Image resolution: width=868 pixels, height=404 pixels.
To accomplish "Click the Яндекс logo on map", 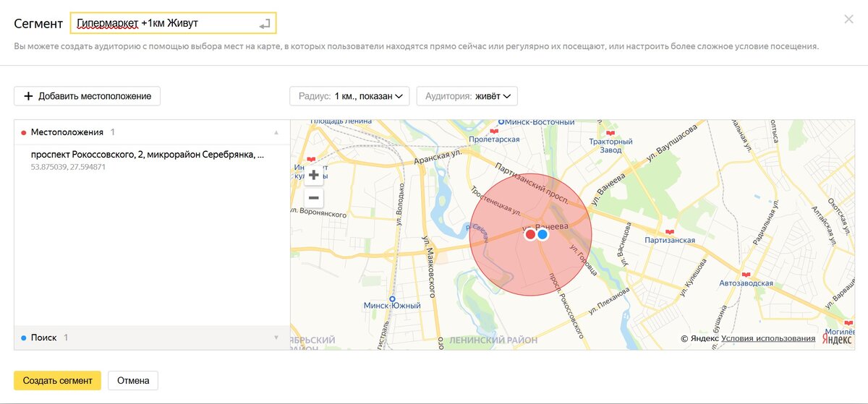I will [836, 339].
